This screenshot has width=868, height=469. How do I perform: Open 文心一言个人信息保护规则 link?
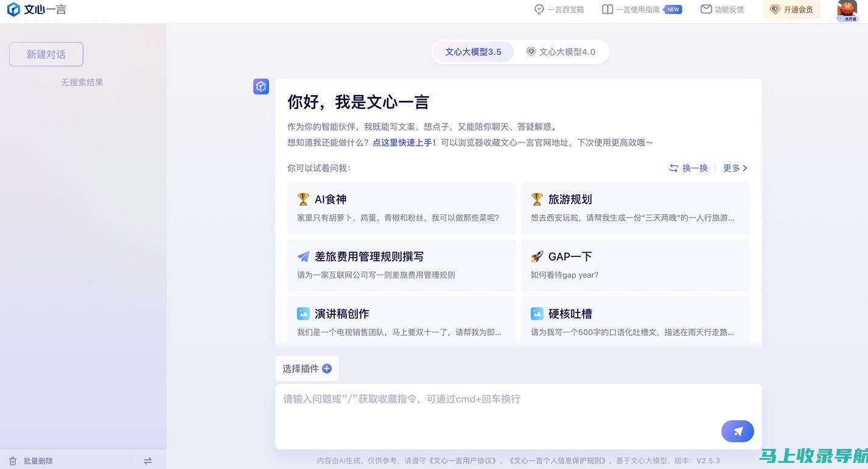(558, 460)
